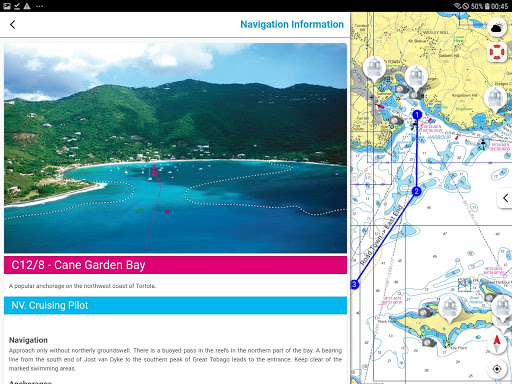Center map on current location

[x=497, y=369]
